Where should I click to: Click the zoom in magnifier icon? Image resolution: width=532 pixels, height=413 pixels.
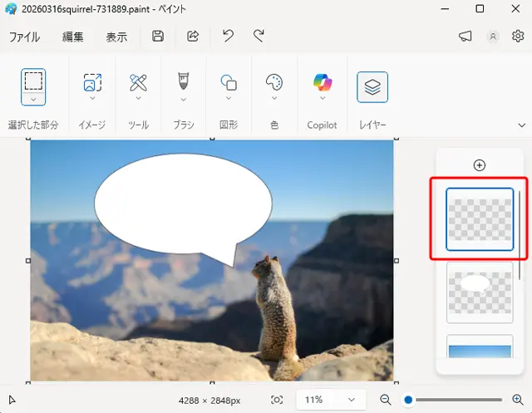[x=518, y=400]
